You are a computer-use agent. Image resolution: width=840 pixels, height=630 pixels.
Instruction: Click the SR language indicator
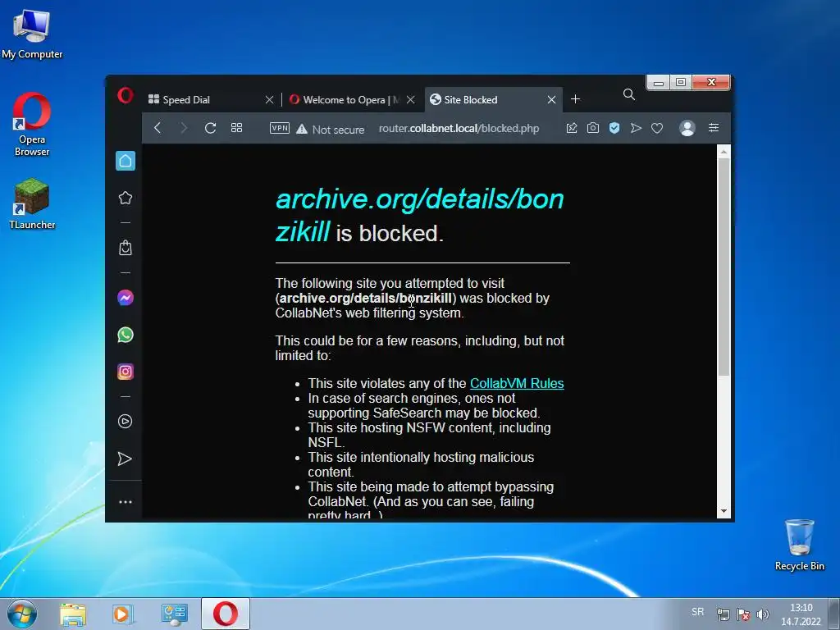pos(697,612)
